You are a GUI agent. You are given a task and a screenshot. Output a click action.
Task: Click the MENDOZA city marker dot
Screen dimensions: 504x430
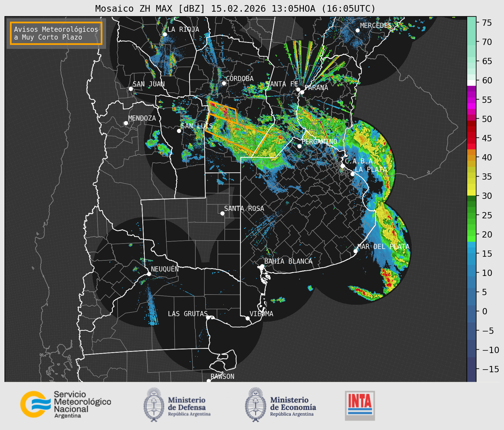[126, 123]
